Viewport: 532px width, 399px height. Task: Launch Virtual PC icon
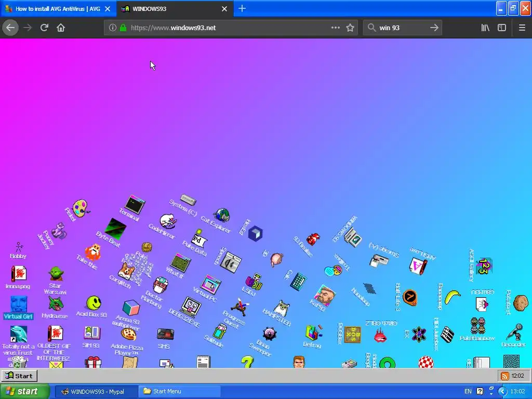(x=211, y=284)
